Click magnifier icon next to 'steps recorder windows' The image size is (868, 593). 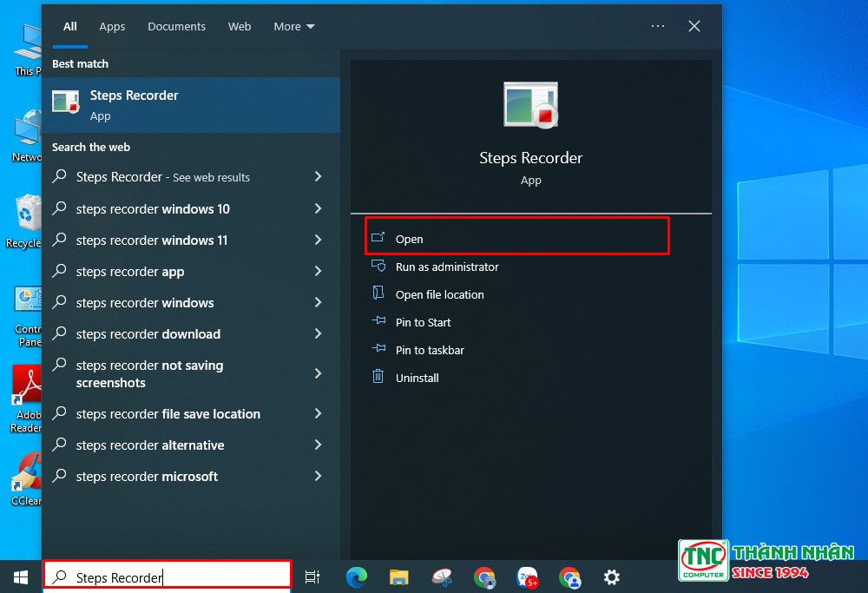[59, 302]
